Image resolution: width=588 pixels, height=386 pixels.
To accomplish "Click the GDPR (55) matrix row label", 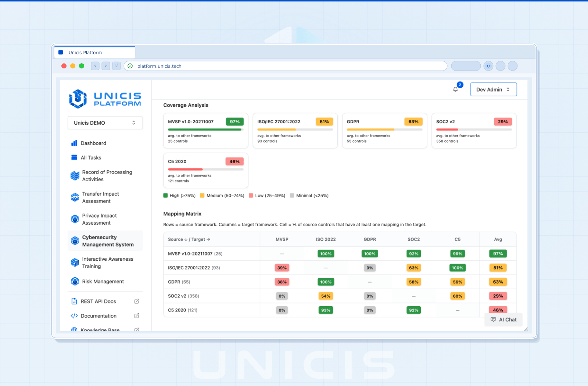I will [x=179, y=282].
